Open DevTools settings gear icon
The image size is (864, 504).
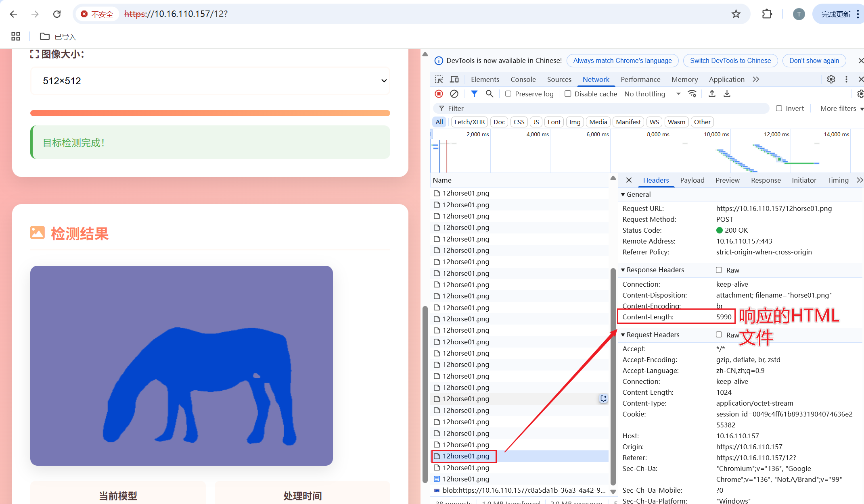pos(831,79)
